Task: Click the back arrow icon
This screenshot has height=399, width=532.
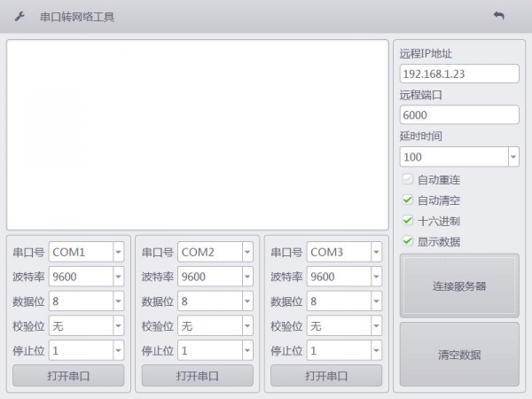Action: [498, 16]
